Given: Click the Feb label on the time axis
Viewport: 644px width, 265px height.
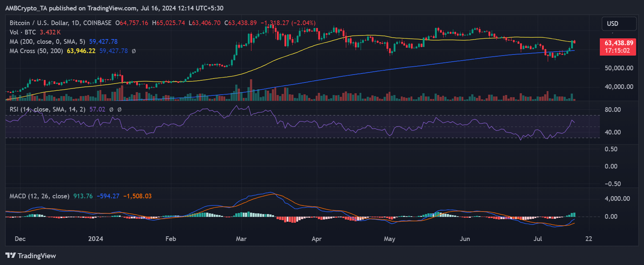Looking at the screenshot, I should (x=171, y=239).
